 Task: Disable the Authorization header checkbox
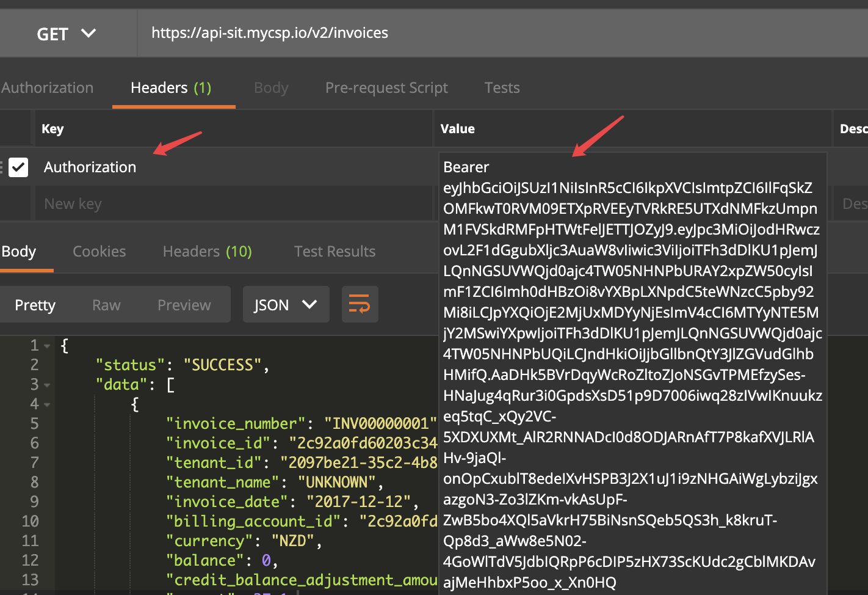tap(19, 167)
